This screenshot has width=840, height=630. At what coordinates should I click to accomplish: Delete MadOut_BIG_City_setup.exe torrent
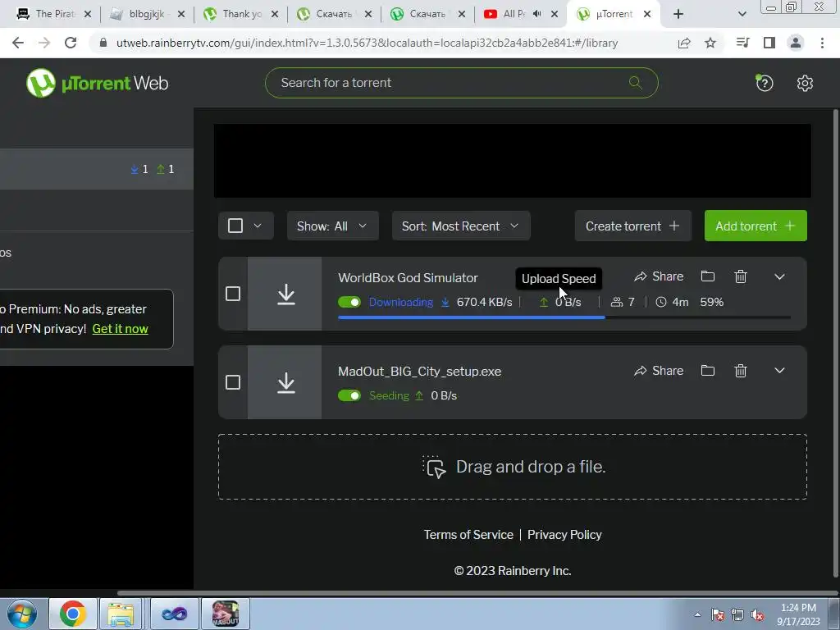(741, 371)
